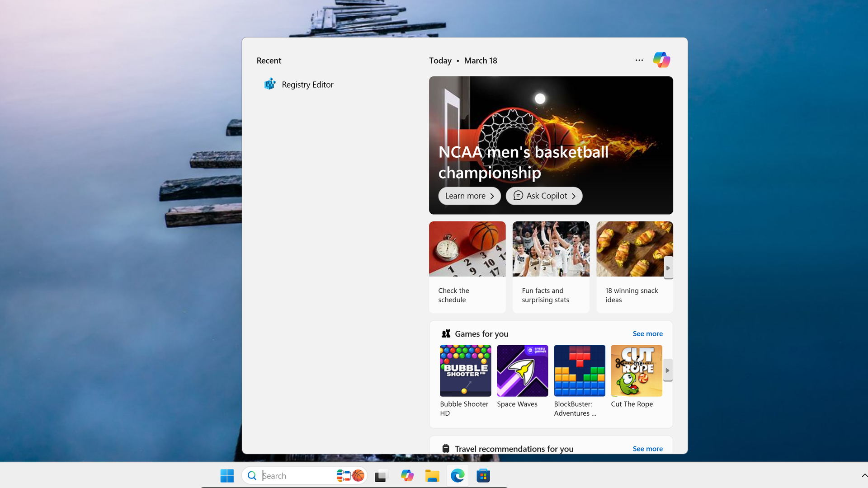
Task: Click Learn more on the NCAA banner
Action: click(469, 196)
